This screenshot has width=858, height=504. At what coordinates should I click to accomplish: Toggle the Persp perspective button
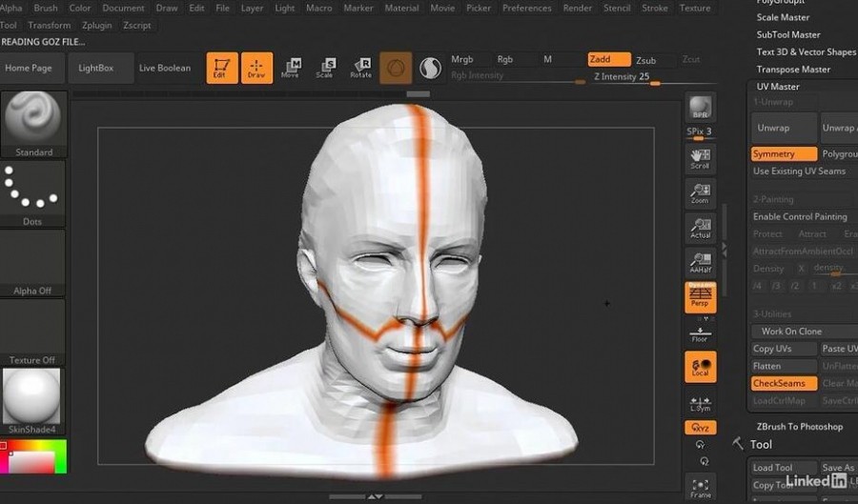[701, 297]
